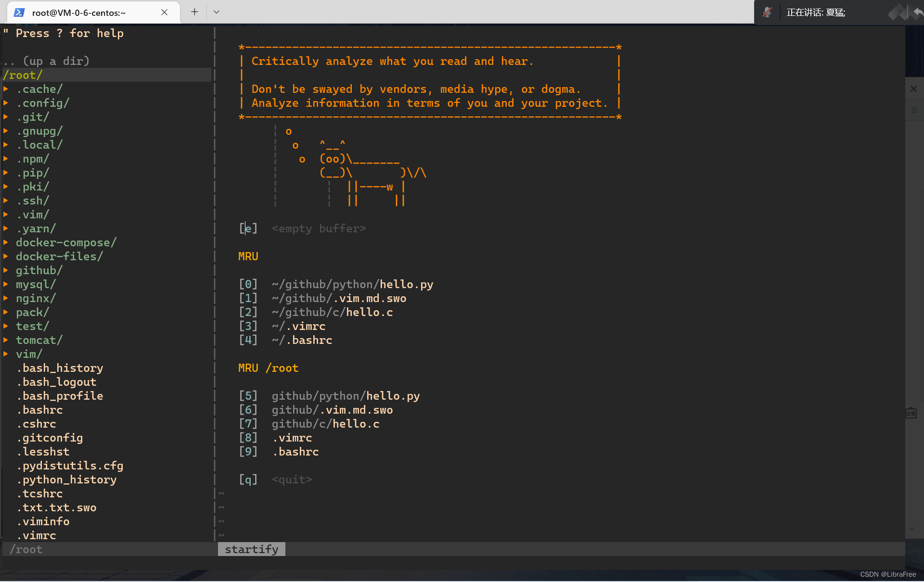The height and width of the screenshot is (582, 924).
Task: Select the .bash_logout file
Action: click(56, 382)
